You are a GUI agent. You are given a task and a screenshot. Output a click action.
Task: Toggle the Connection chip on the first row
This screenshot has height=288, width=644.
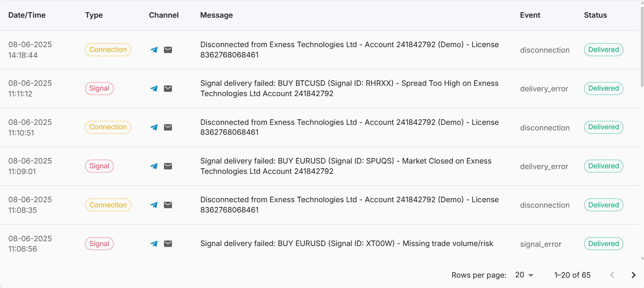pos(108,49)
